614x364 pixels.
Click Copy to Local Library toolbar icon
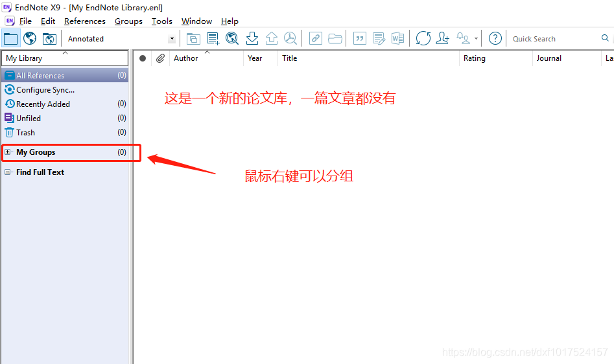pos(193,39)
